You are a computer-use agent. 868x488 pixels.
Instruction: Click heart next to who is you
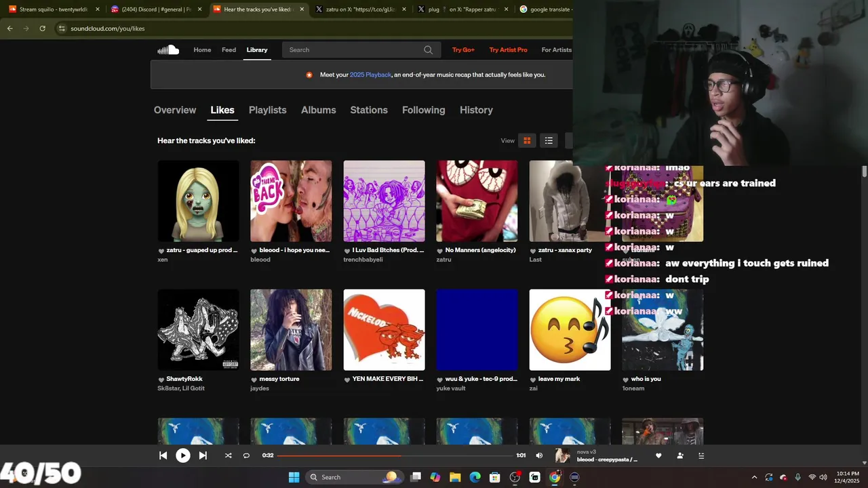pyautogui.click(x=626, y=380)
